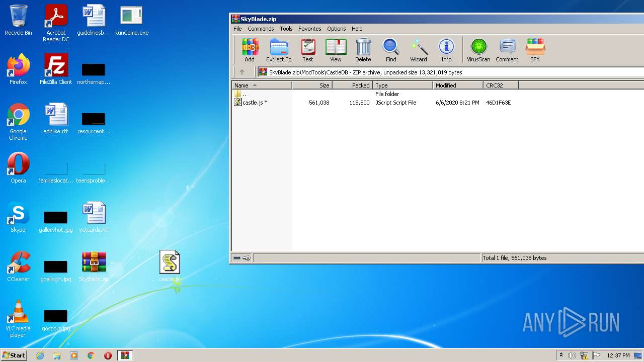
Task: Click the taskbar clock showing 12:37 PM
Action: coord(618,355)
